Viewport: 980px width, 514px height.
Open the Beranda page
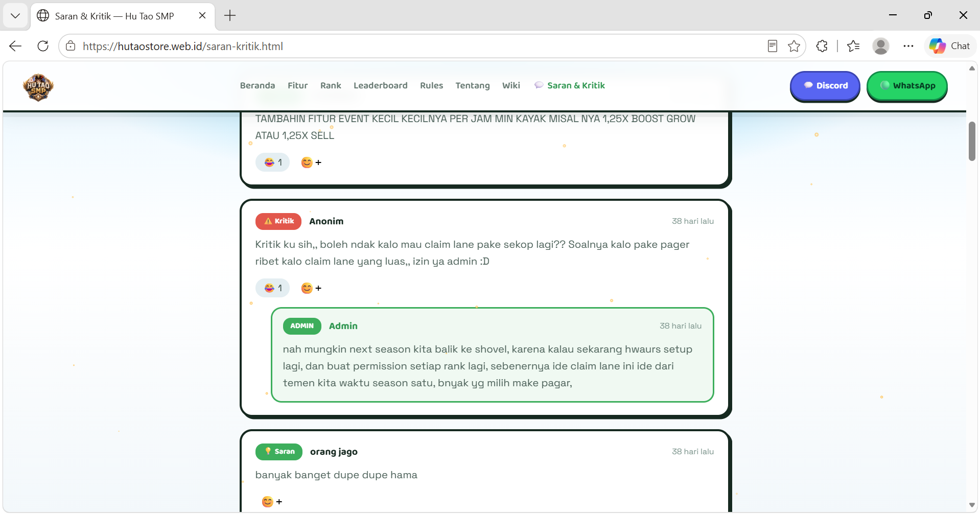point(258,86)
